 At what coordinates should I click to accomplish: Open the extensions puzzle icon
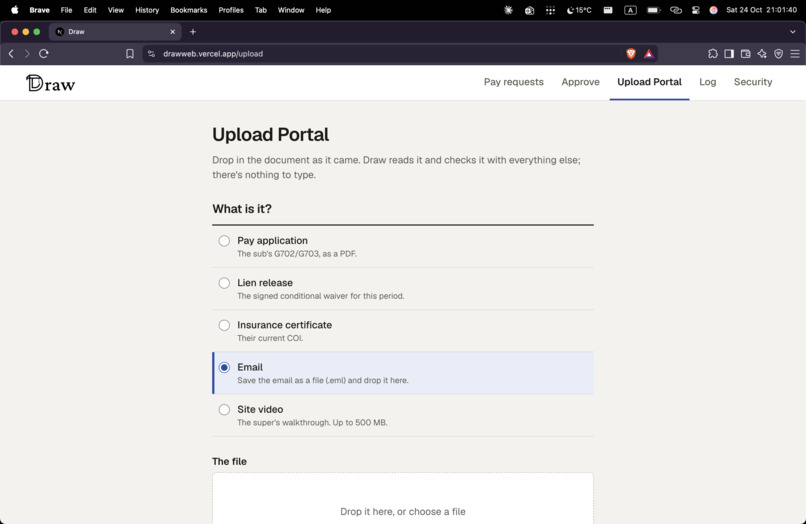pos(712,53)
